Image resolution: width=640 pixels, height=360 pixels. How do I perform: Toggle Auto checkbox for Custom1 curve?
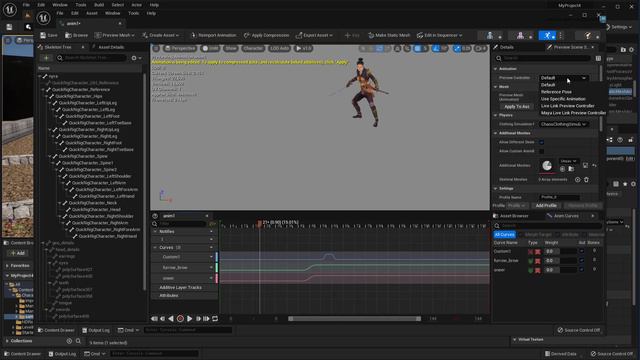(582, 251)
